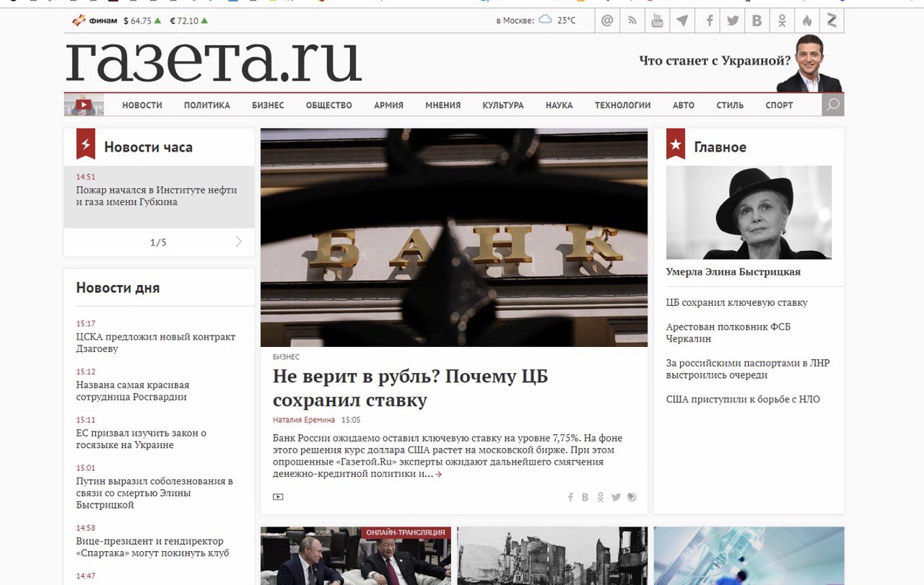The width and height of the screenshot is (924, 585).
Task: Click the Moscow temperature 23°C
Action: coord(567,20)
